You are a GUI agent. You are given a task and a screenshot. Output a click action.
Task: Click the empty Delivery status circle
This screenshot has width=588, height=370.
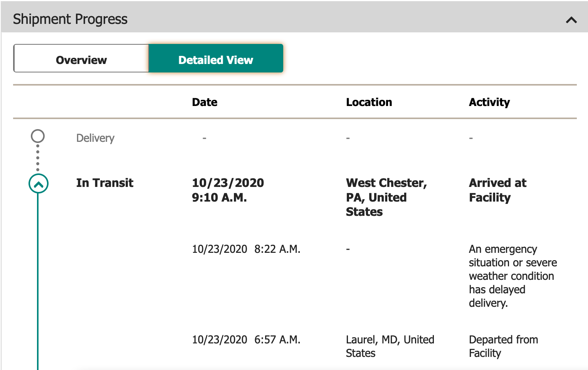click(x=38, y=136)
